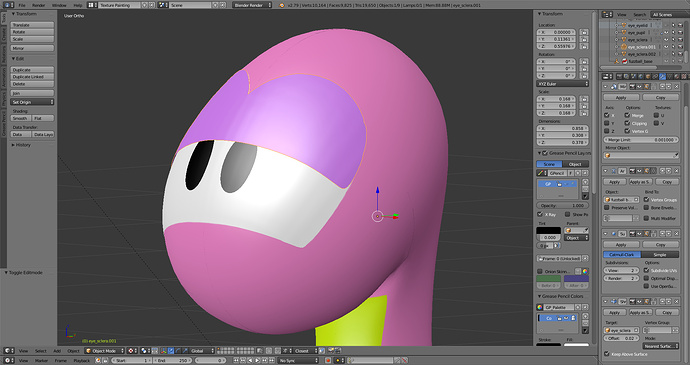
Task: Open the 3D viewport Add menu
Action: click(57, 351)
